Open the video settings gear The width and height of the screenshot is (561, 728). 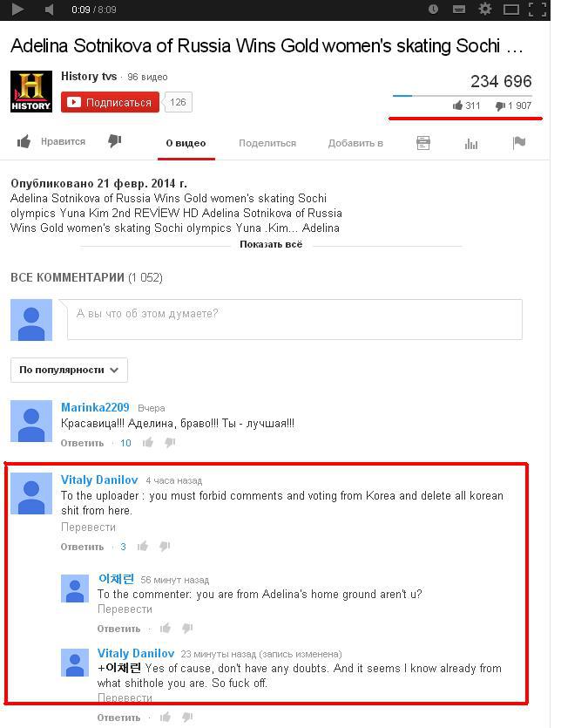pyautogui.click(x=485, y=9)
